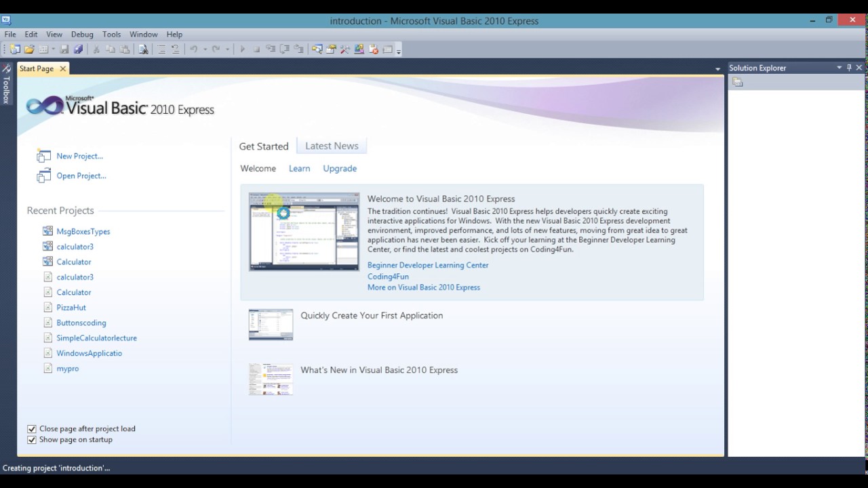Open the Edit menu
Viewport: 868px width, 488px height.
(31, 34)
